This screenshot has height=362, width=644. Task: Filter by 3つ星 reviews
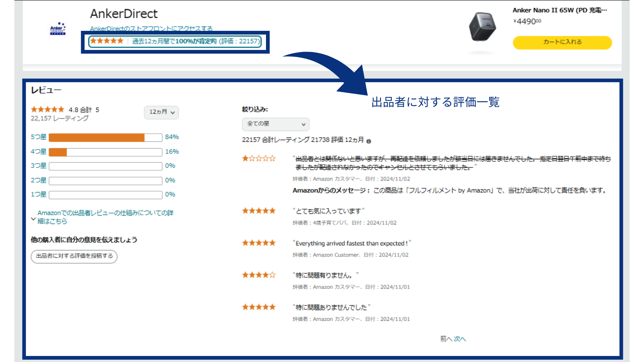pos(39,166)
